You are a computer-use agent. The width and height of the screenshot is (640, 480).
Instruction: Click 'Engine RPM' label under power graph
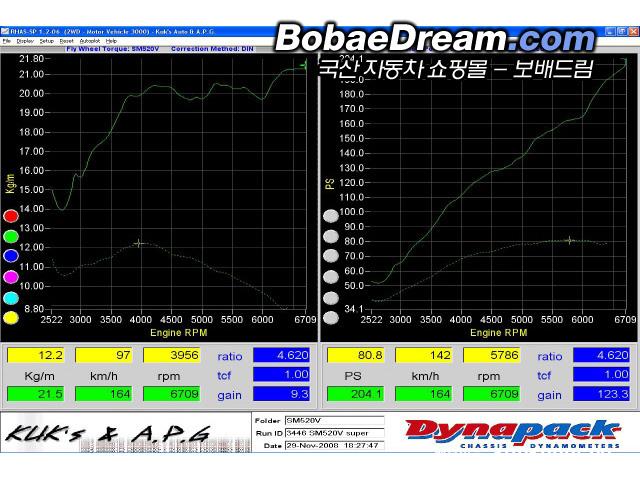(x=498, y=333)
